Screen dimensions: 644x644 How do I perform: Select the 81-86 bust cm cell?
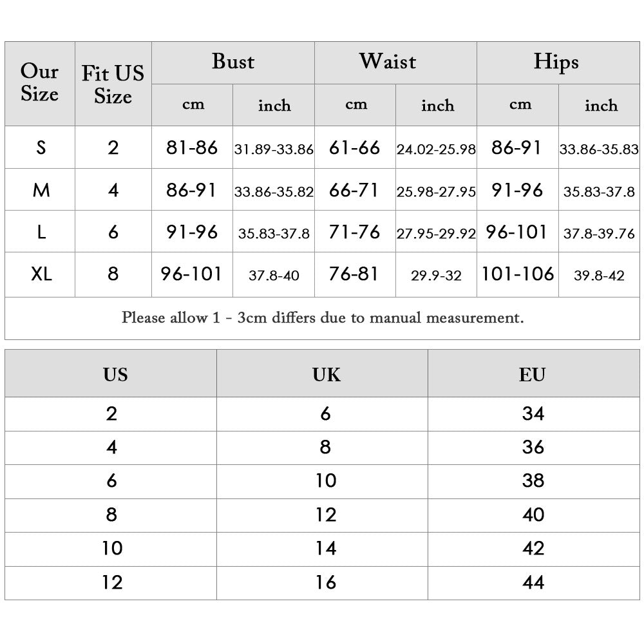pos(192,147)
